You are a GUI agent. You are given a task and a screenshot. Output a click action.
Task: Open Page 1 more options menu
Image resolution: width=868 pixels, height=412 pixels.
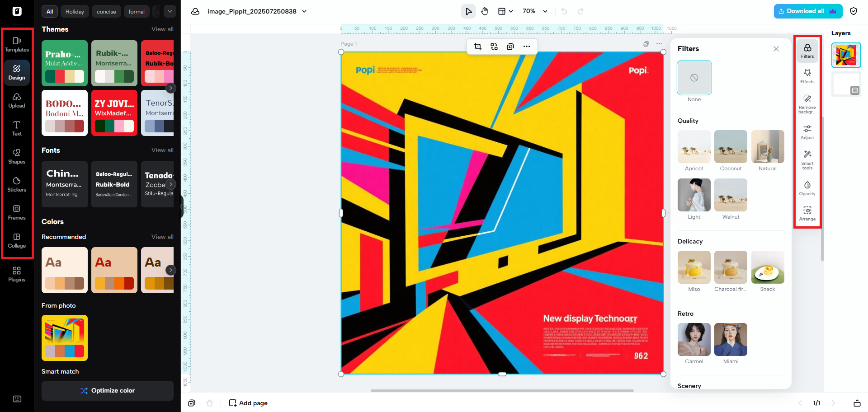tap(659, 44)
